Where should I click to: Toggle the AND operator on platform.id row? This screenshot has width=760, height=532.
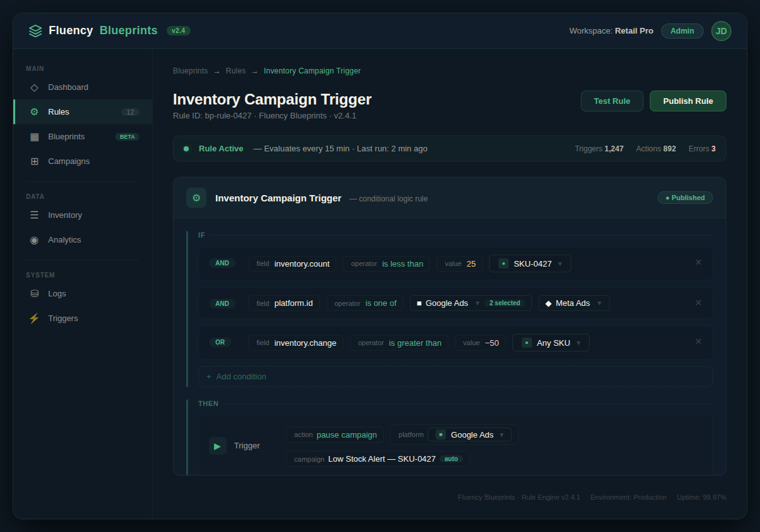click(222, 303)
